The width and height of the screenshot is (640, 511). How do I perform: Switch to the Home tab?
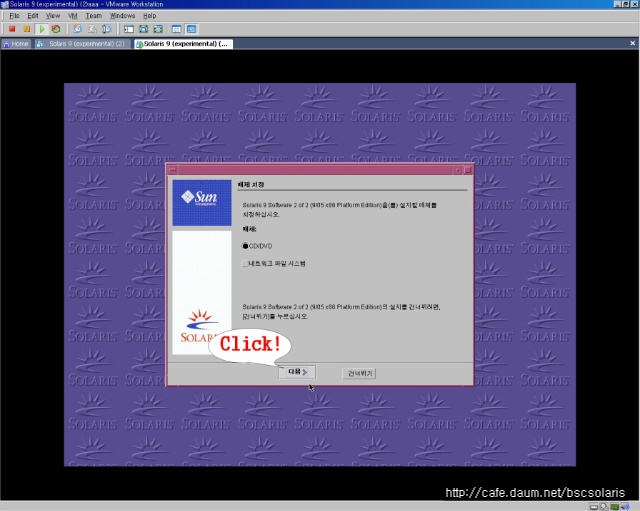(16, 44)
